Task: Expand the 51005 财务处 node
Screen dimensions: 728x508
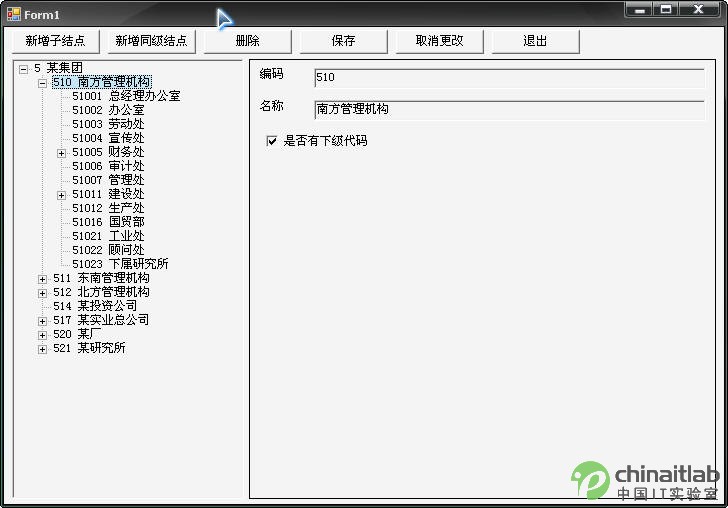Action: click(x=61, y=153)
